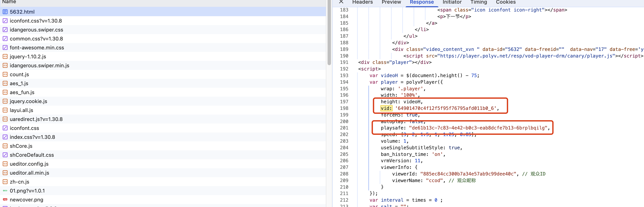Click the jquery.cookie.js script icon
The width and height of the screenshot is (644, 207).
(5, 101)
